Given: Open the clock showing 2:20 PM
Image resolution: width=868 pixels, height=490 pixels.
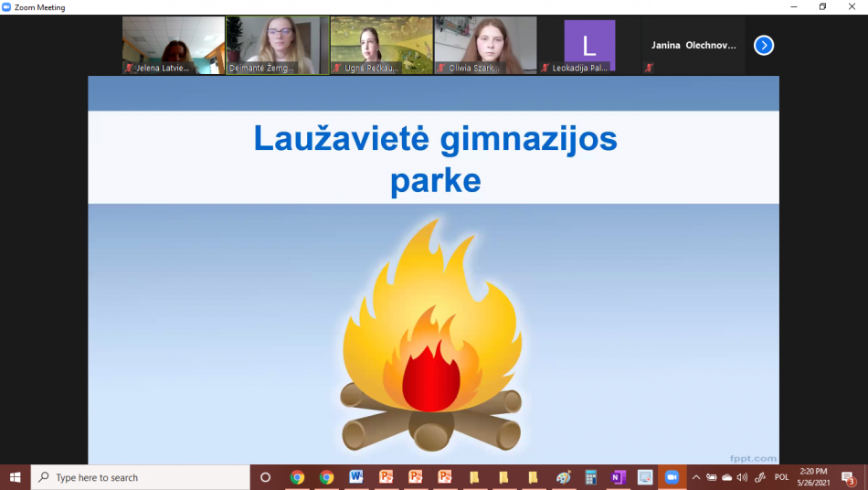Looking at the screenshot, I should pyautogui.click(x=813, y=477).
